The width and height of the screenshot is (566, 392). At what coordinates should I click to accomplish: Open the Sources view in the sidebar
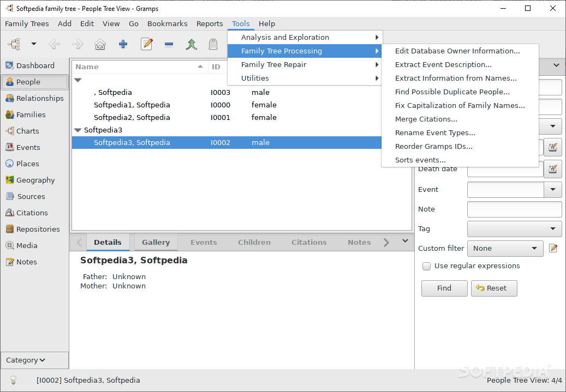pyautogui.click(x=34, y=196)
